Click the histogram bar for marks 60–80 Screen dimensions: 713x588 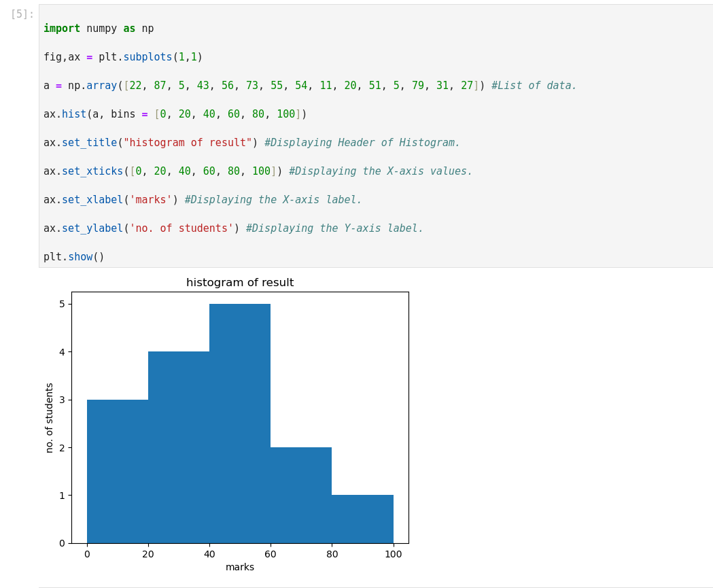[301, 495]
